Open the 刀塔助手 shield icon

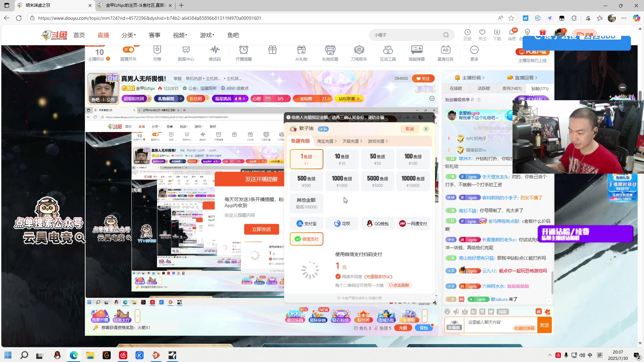pyautogui.click(x=359, y=53)
